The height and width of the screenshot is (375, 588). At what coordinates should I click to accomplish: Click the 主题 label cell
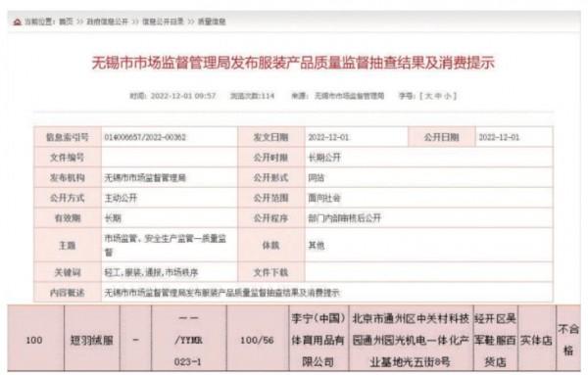[68, 246]
